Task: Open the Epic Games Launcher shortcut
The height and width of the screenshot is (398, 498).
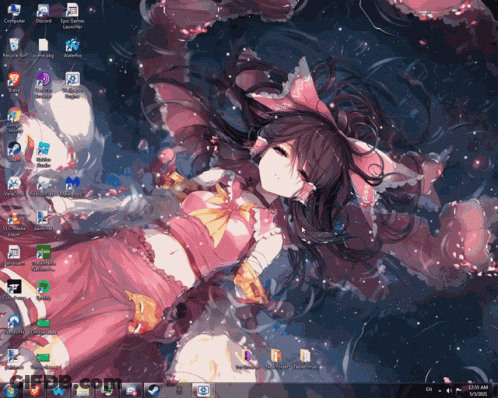Action: tap(72, 16)
